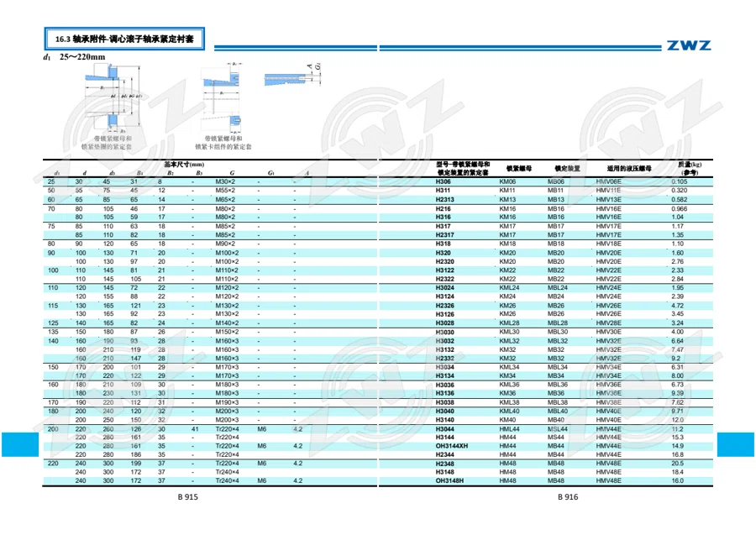Select model number H3030
The image size is (756, 535).
pos(444,332)
